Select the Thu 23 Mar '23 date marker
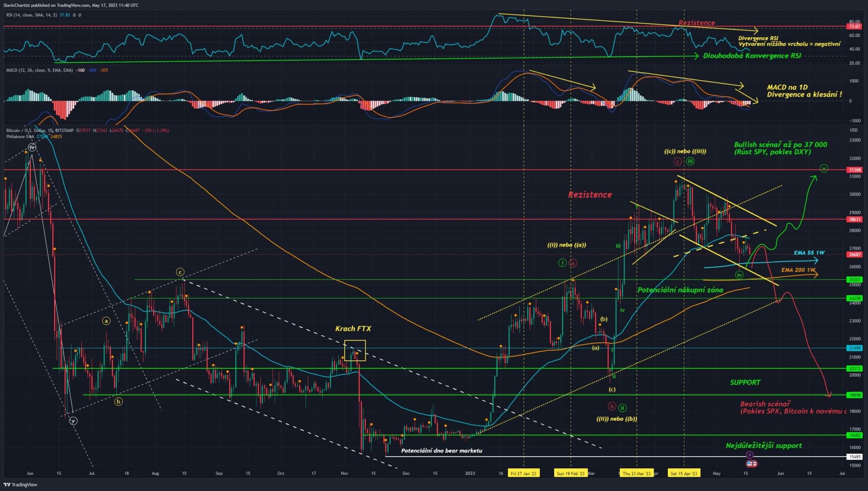 click(x=637, y=473)
